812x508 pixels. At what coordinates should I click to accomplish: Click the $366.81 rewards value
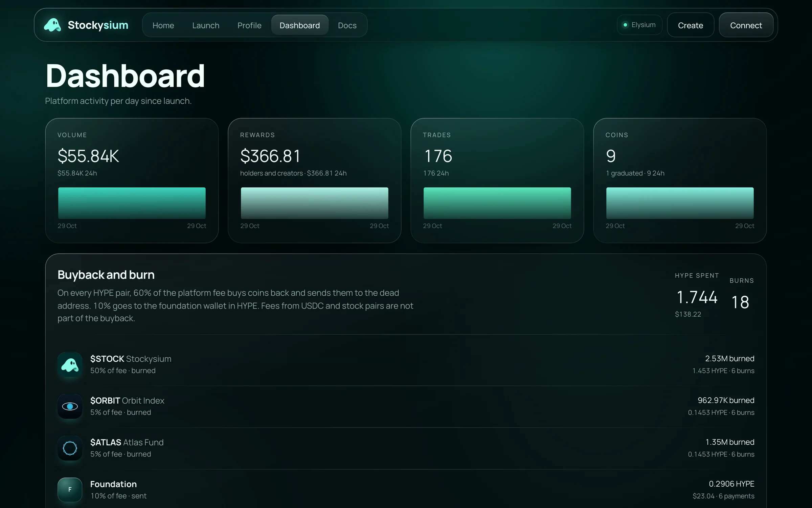(270, 156)
